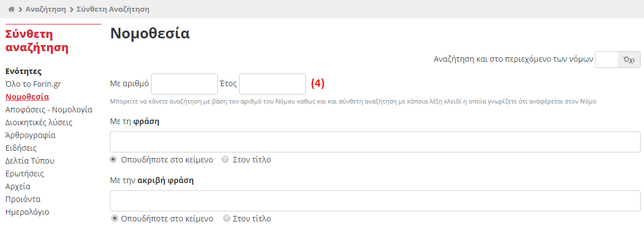Click the Με αριθμό input field
Image resolution: width=644 pixels, height=227 pixels.
pos(184,84)
